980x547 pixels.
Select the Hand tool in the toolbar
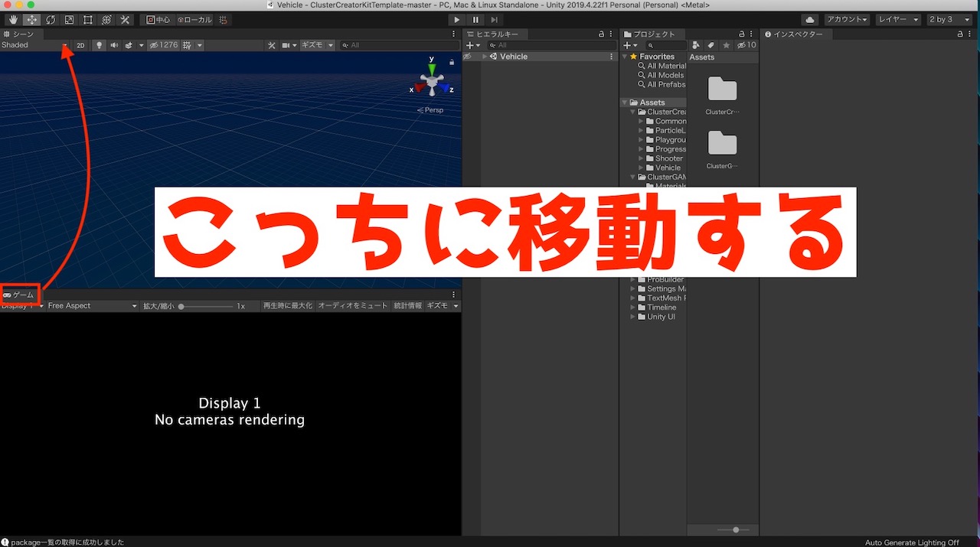pos(12,19)
